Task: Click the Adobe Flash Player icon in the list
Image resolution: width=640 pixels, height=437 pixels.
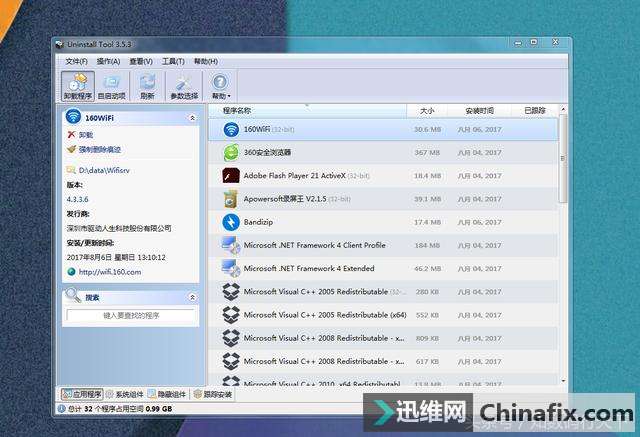Action: pyautogui.click(x=231, y=176)
